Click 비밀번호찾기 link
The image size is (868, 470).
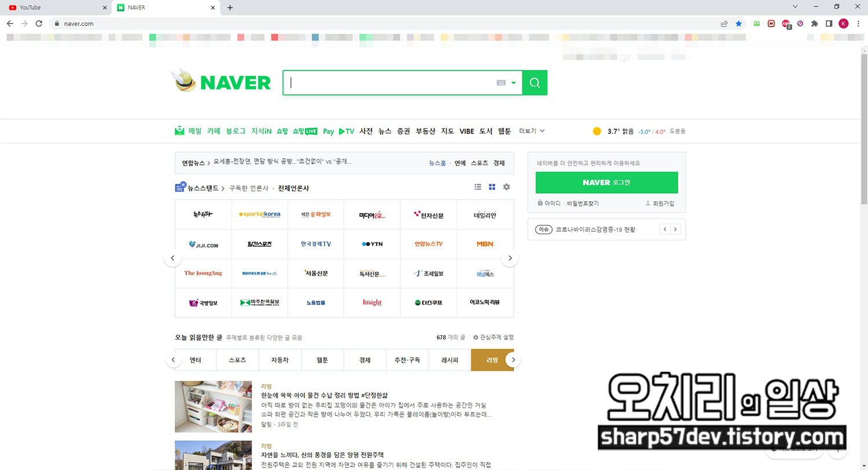point(583,203)
